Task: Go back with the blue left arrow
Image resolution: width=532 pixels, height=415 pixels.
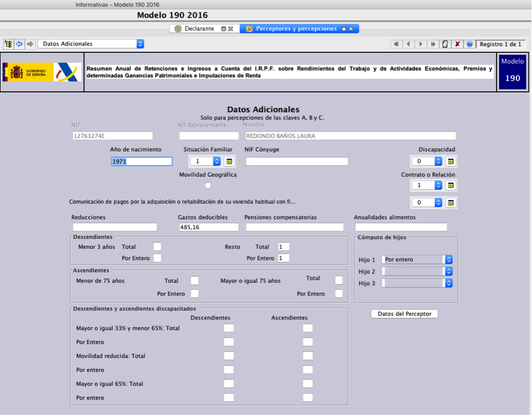Action: 19,44
